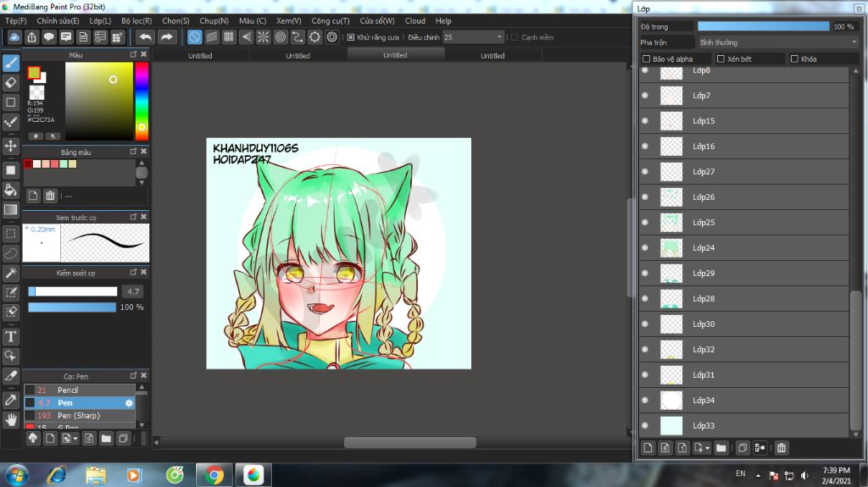Choose the Bucket fill tool
This screenshot has width=868, height=487.
point(10,190)
